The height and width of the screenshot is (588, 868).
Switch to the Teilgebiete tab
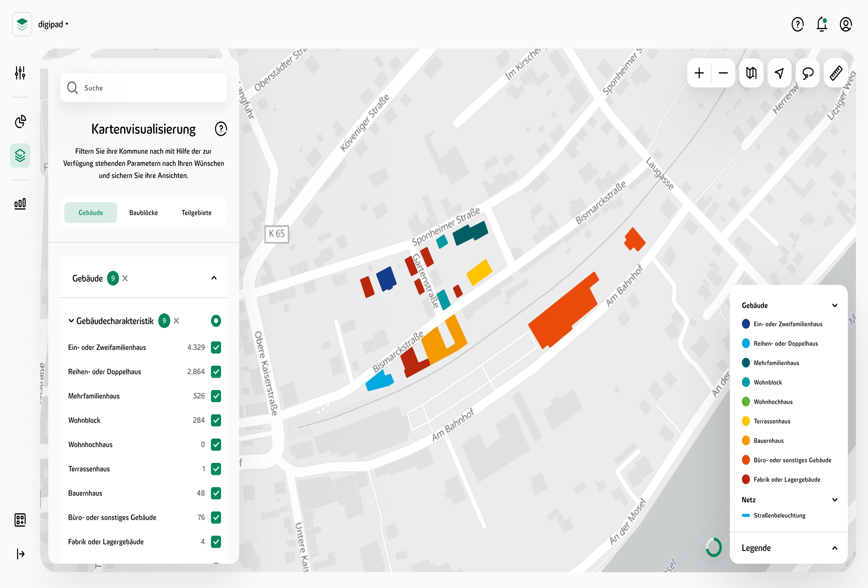click(196, 212)
